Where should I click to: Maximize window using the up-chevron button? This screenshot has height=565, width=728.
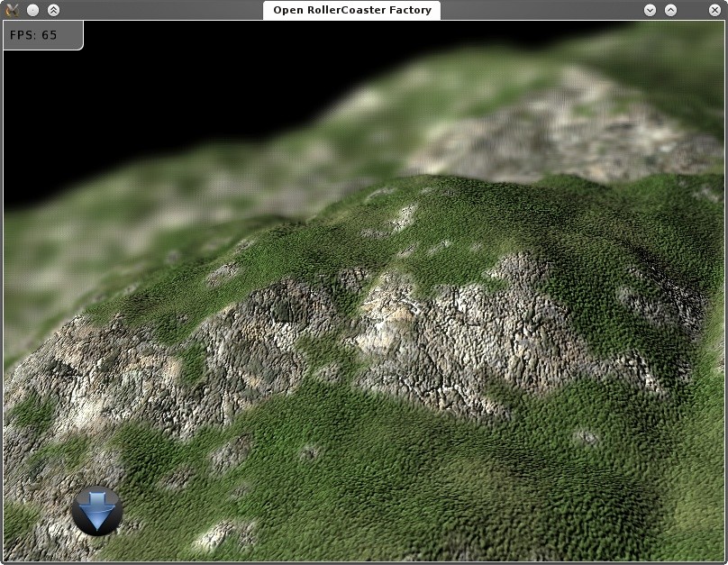click(x=671, y=10)
